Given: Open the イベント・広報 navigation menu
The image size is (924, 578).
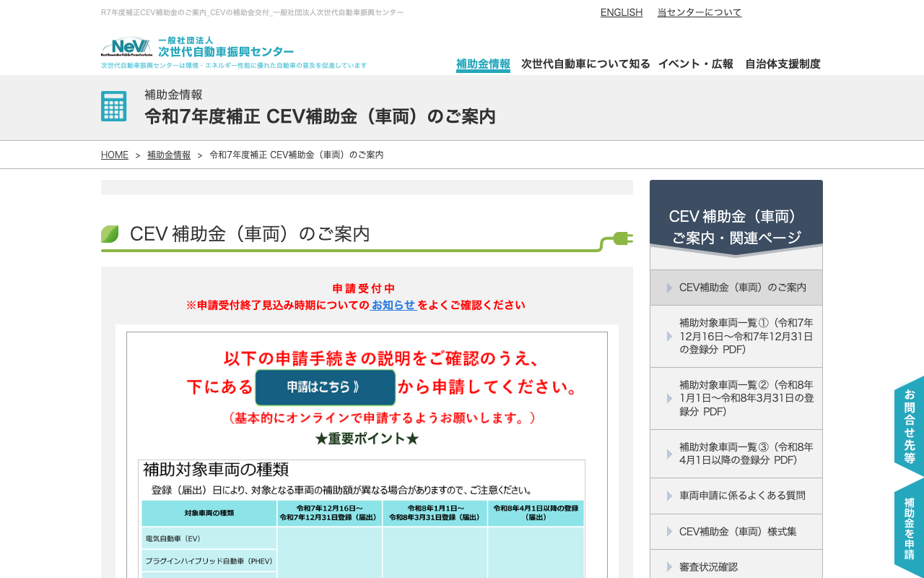Looking at the screenshot, I should (x=696, y=64).
